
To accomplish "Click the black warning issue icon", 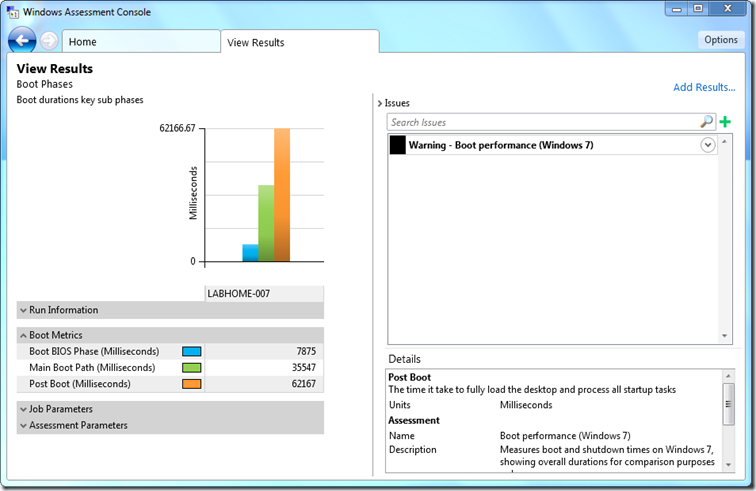I will [x=397, y=145].
